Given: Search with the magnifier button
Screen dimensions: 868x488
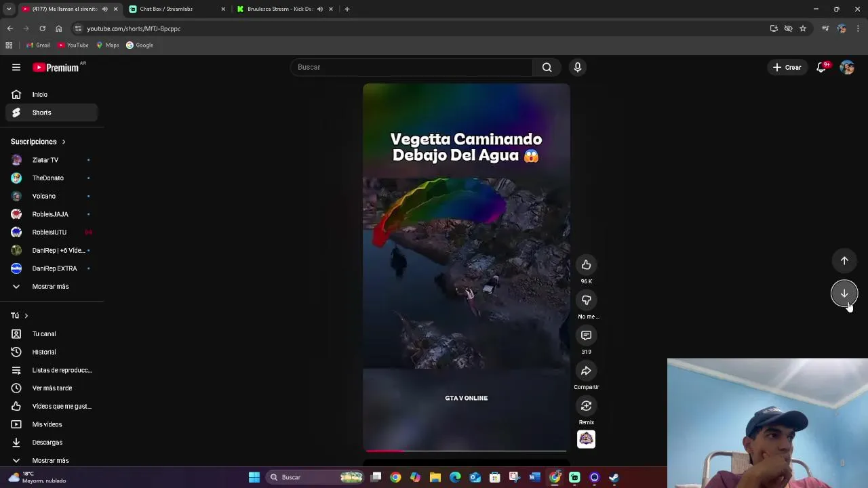Looking at the screenshot, I should click(547, 67).
